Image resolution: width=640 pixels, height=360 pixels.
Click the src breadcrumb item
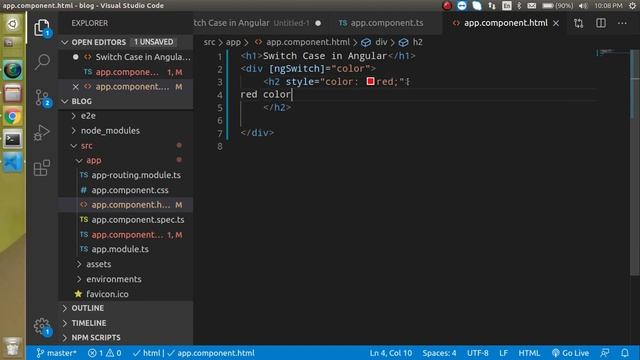click(x=209, y=42)
